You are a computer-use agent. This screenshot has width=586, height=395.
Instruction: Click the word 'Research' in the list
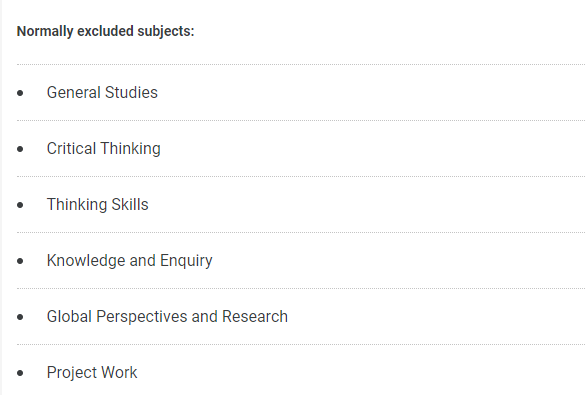(x=255, y=317)
